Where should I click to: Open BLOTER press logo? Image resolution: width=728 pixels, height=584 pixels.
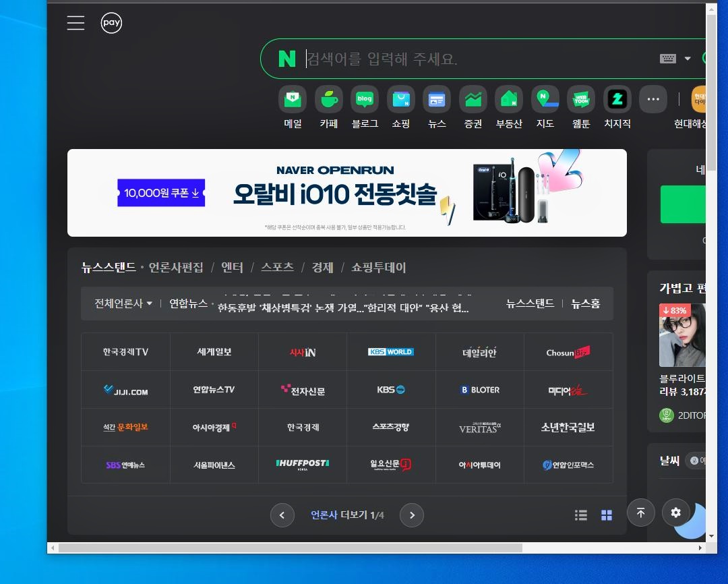(480, 390)
